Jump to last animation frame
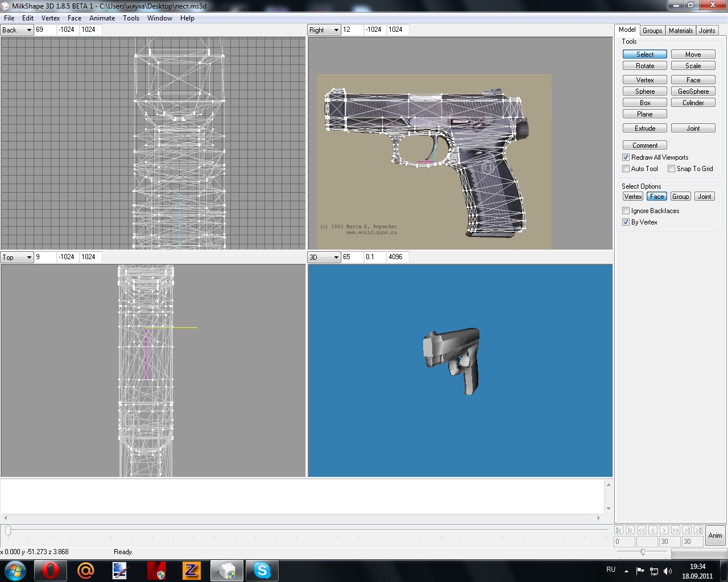728x582 pixels. pos(698,530)
